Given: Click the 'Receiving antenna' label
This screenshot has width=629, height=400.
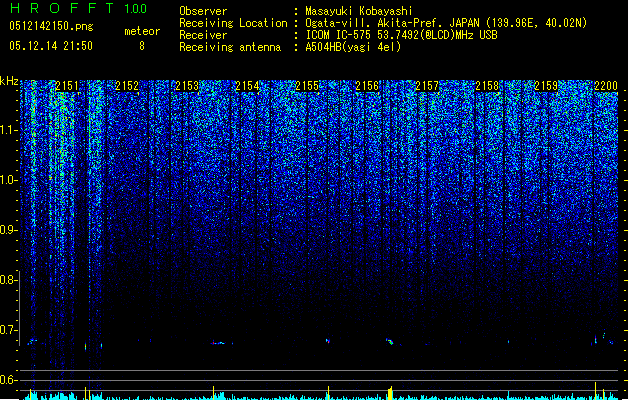Looking at the screenshot, I should click(230, 47).
